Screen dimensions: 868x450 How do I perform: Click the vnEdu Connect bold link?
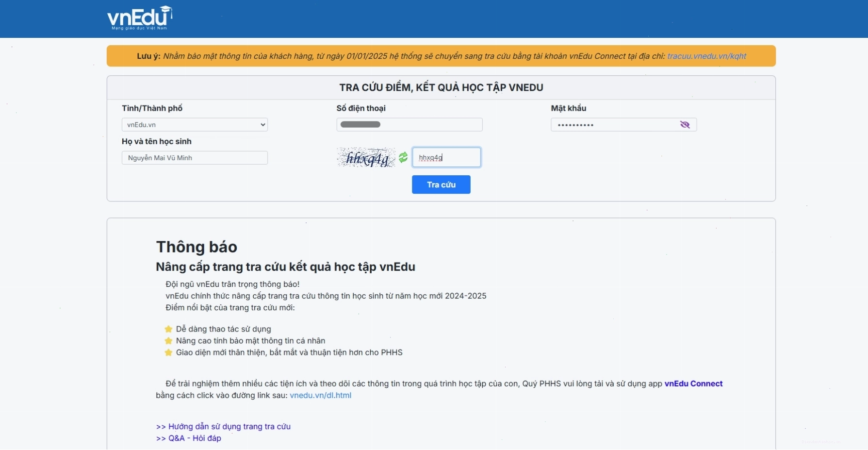pos(693,383)
